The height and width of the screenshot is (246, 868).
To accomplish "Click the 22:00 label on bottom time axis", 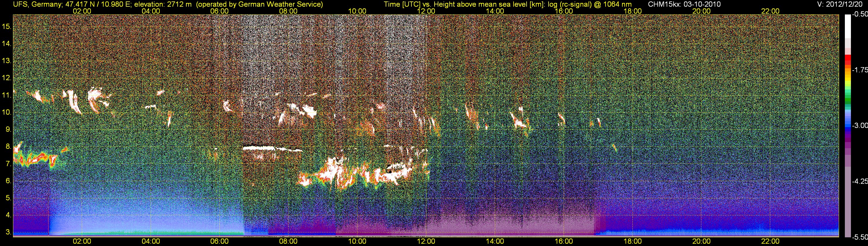I will (x=770, y=241).
